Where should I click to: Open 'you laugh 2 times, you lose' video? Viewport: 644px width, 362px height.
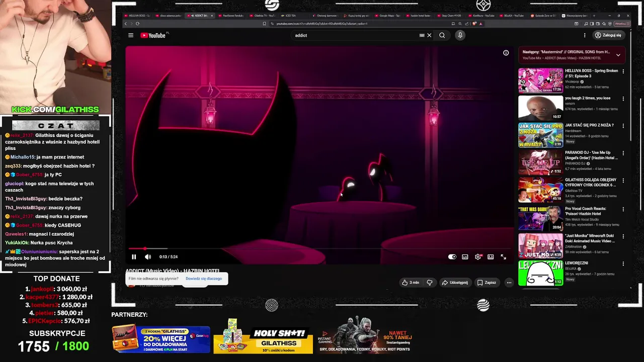tap(540, 108)
